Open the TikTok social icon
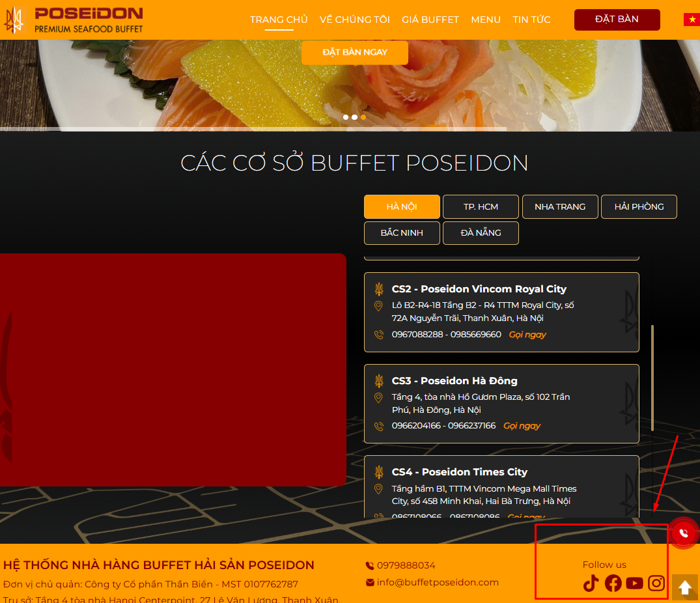 [591, 583]
